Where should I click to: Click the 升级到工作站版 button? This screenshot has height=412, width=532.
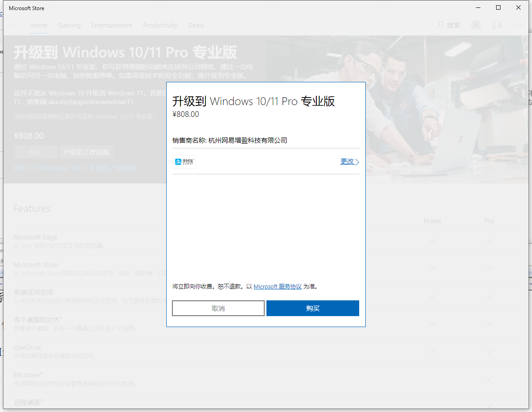tap(86, 152)
